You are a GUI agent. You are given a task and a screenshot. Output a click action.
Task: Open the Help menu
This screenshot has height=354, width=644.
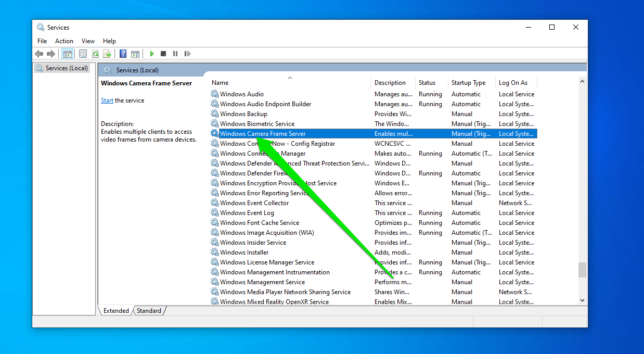109,41
